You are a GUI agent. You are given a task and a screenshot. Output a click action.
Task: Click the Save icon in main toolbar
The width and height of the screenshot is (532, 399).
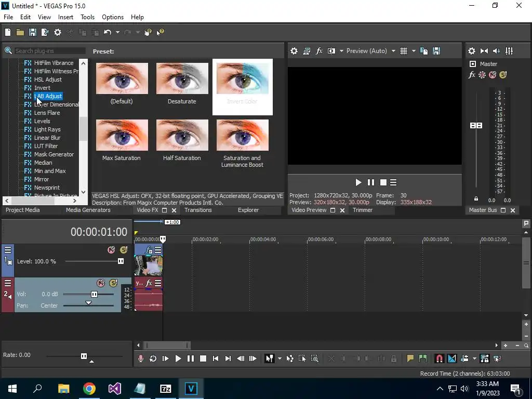click(33, 32)
